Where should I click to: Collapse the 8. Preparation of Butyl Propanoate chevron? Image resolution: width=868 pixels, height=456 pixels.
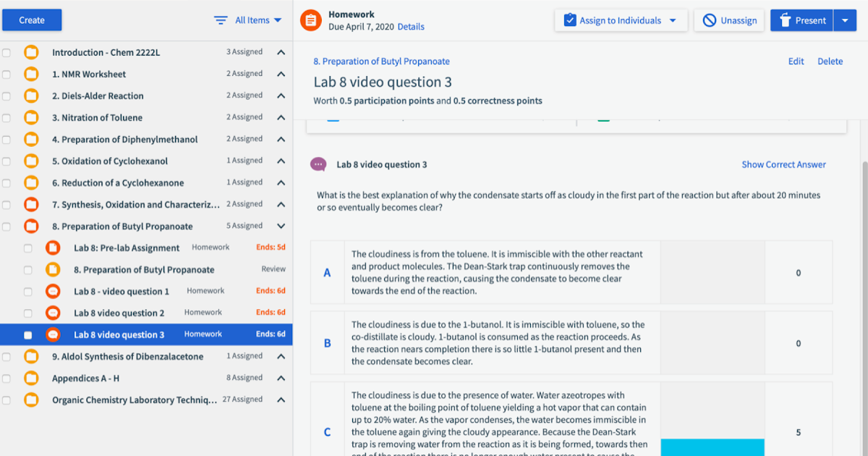[281, 226]
